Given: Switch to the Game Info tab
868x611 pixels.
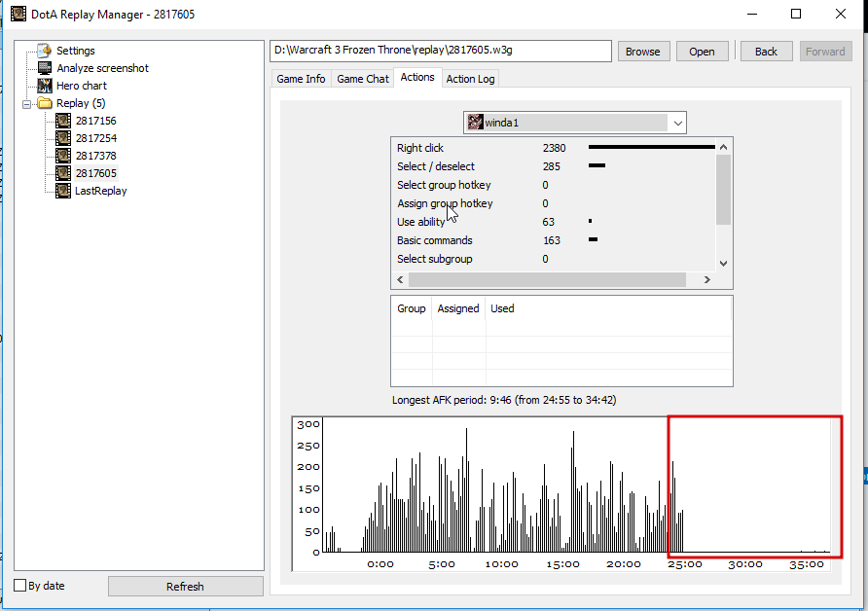Looking at the screenshot, I should [301, 79].
